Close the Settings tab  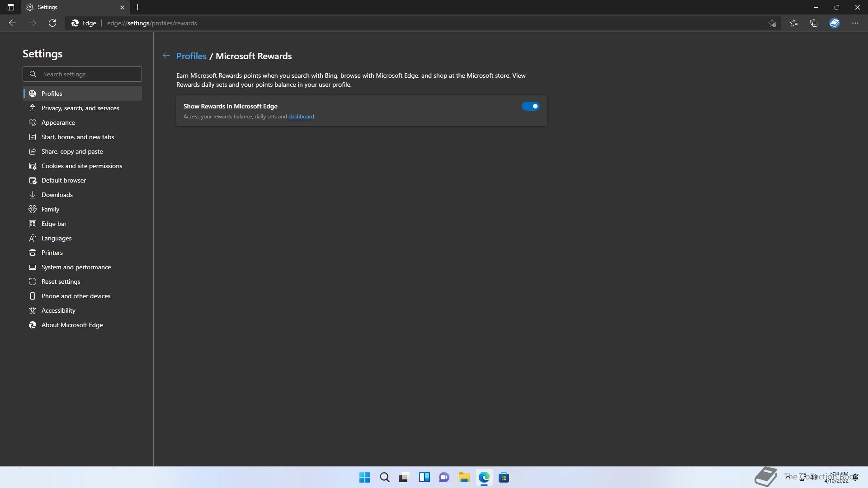click(x=122, y=7)
